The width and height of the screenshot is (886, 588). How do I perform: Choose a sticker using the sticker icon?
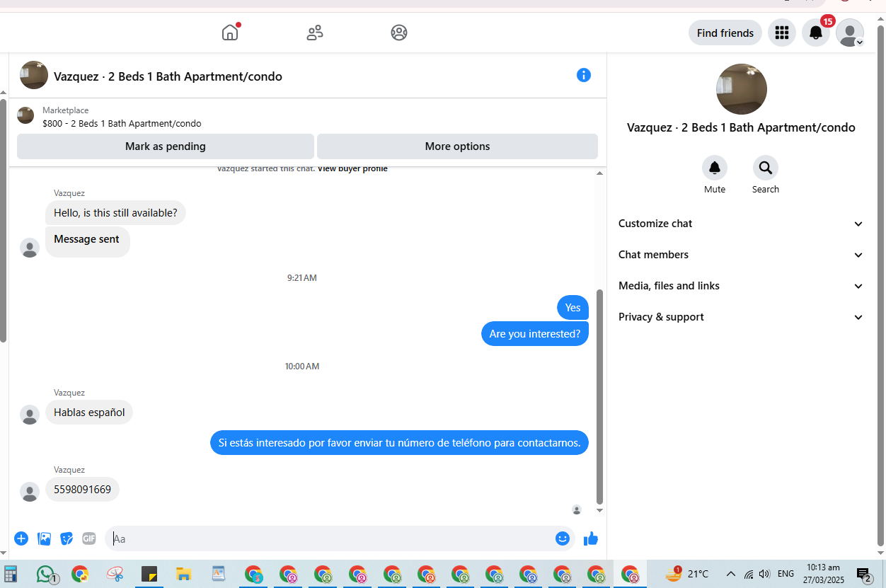67,538
